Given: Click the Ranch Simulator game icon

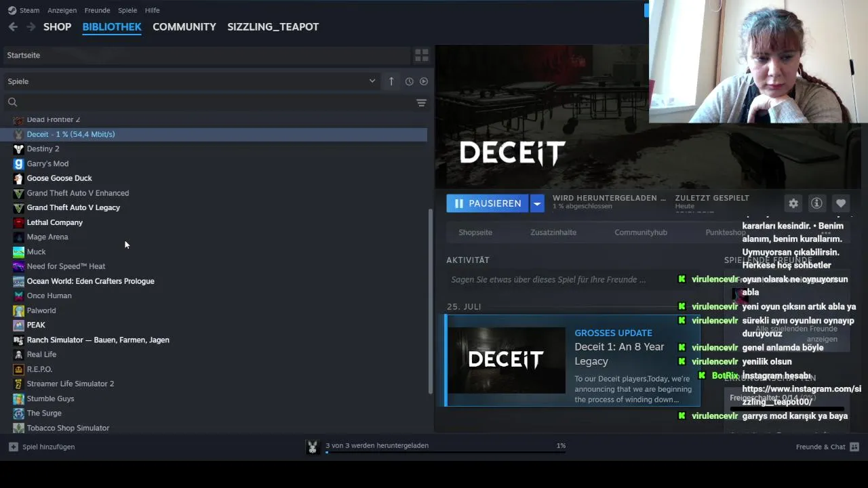Looking at the screenshot, I should 18,340.
